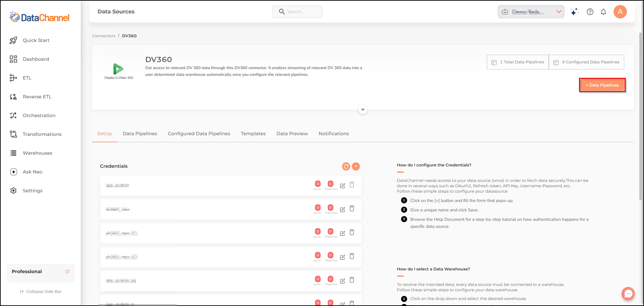Open the ETL section
The height and width of the screenshot is (306, 644).
(x=21, y=78)
